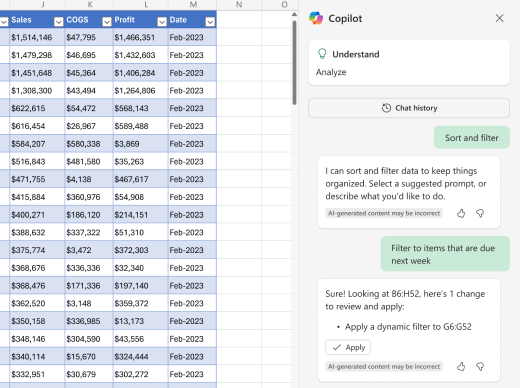
Task: Select cell with COGS $336,336
Action: pos(89,268)
